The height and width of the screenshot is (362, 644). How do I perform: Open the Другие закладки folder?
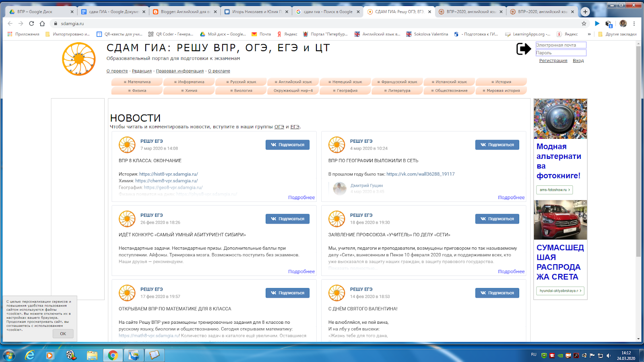point(617,34)
